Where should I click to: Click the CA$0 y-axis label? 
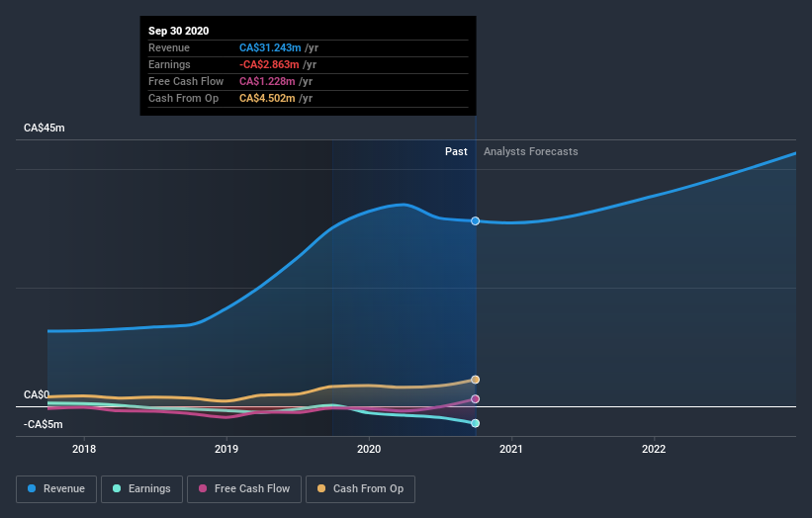[37, 394]
